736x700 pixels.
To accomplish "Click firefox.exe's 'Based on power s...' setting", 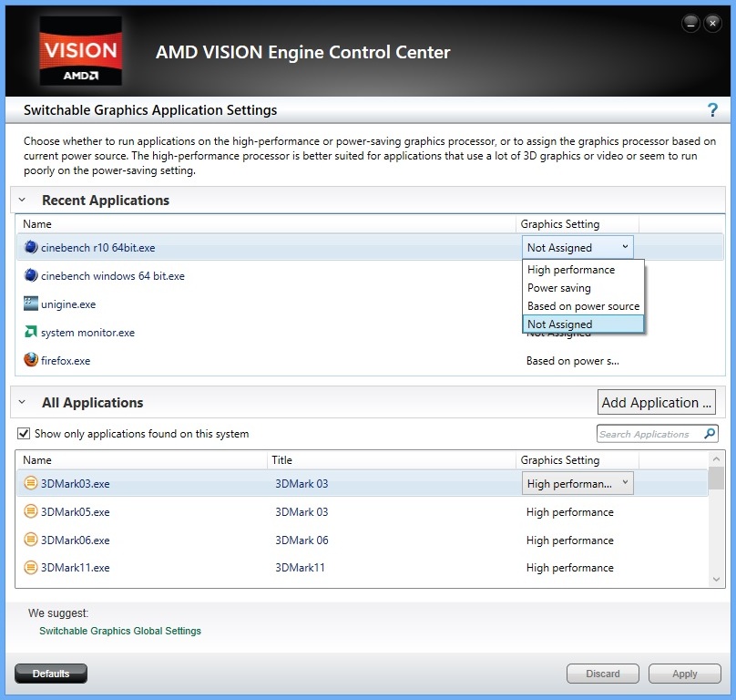I will pyautogui.click(x=573, y=361).
